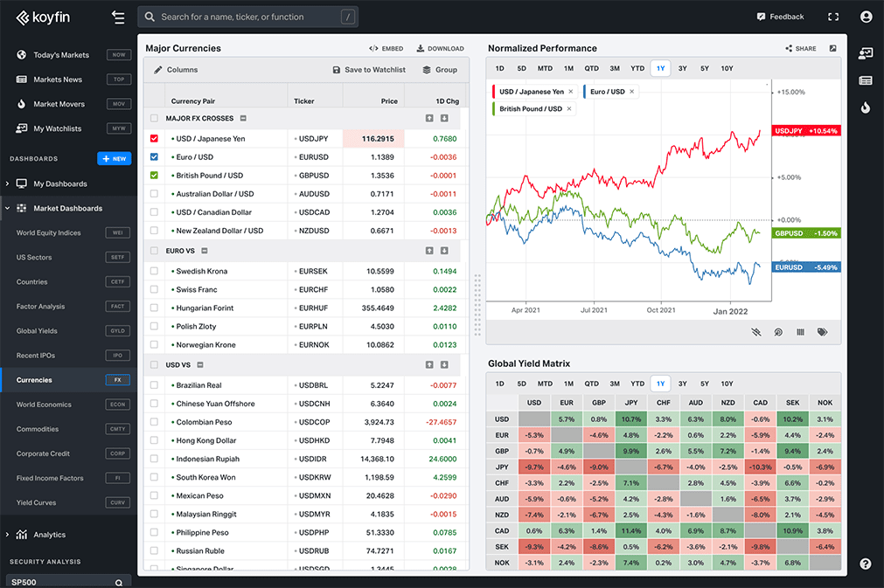The height and width of the screenshot is (588, 884).
Task: Open the flame icon in right sidebar
Action: tap(865, 108)
